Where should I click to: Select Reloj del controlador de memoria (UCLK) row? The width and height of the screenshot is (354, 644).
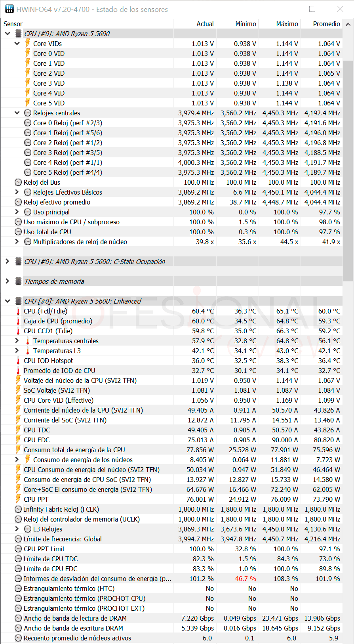[x=172, y=519]
